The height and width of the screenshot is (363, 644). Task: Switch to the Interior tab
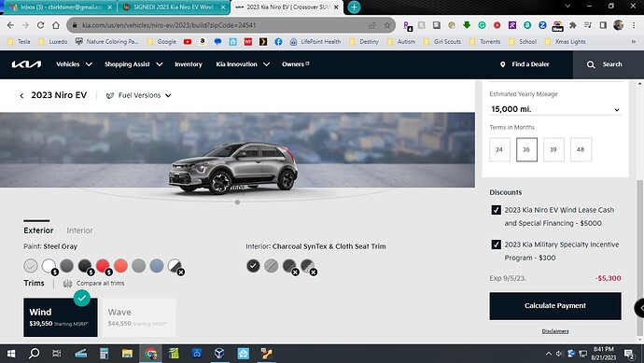tap(79, 230)
